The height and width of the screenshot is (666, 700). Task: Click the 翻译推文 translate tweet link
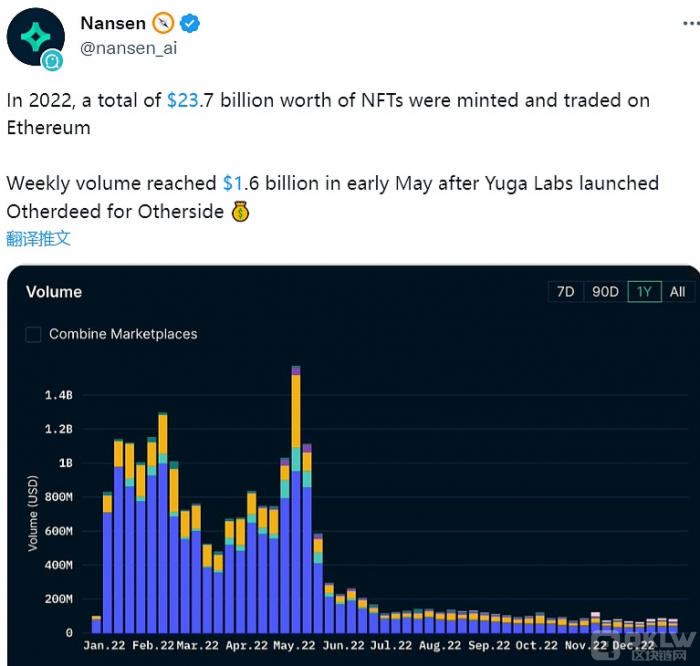[39, 238]
